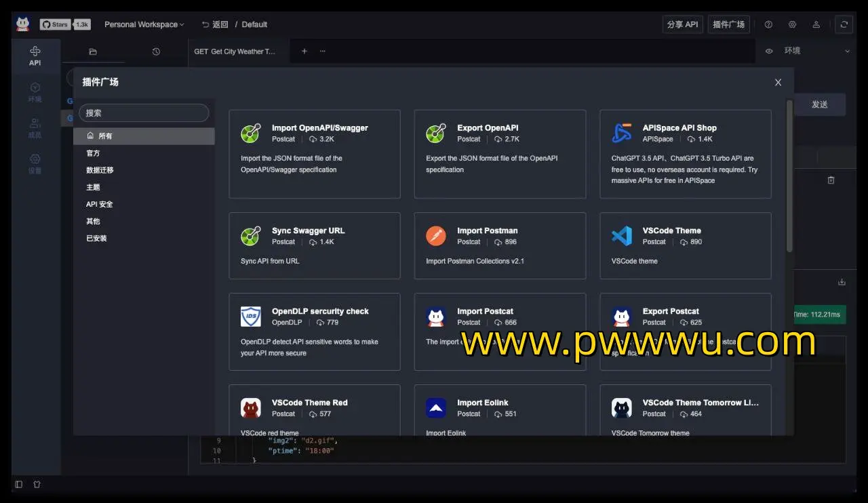Viewport: 868px width, 503px height.
Task: Click the Postcat cat logo
Action: (23, 24)
